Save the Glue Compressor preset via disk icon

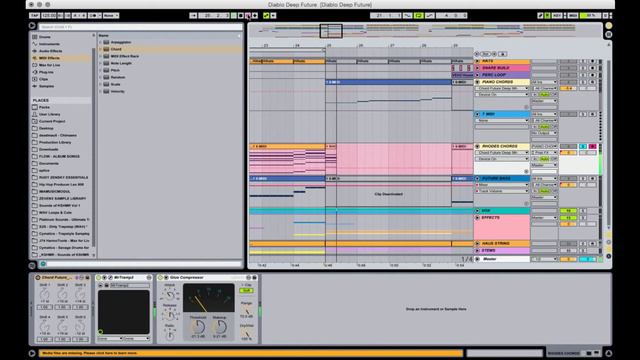(x=254, y=278)
